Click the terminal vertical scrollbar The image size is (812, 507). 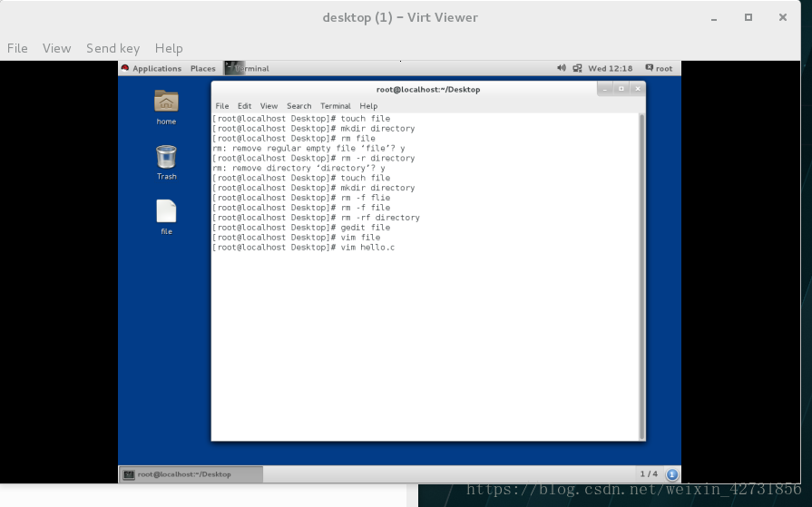642,277
